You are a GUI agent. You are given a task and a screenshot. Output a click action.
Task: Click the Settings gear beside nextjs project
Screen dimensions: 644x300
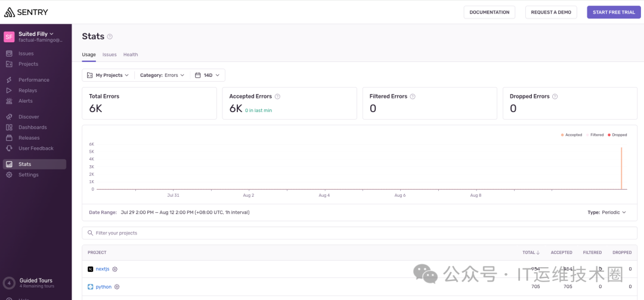[115, 269]
